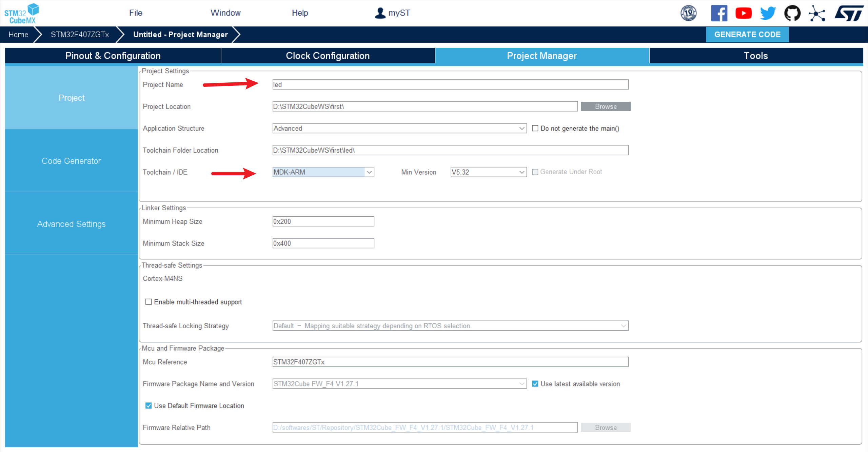Click the Project Name input field
The width and height of the screenshot is (868, 452).
(450, 85)
